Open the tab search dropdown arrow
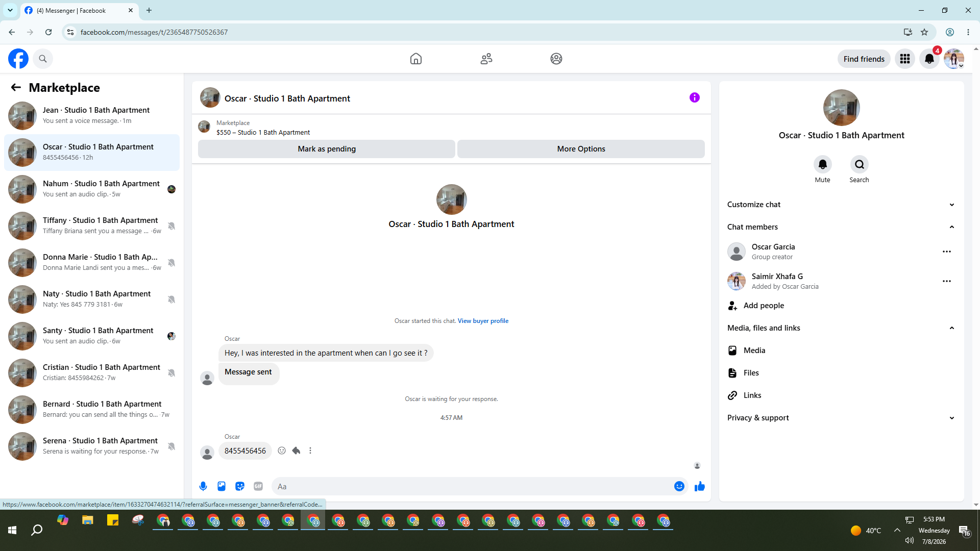Image resolution: width=980 pixels, height=551 pixels. click(10, 10)
